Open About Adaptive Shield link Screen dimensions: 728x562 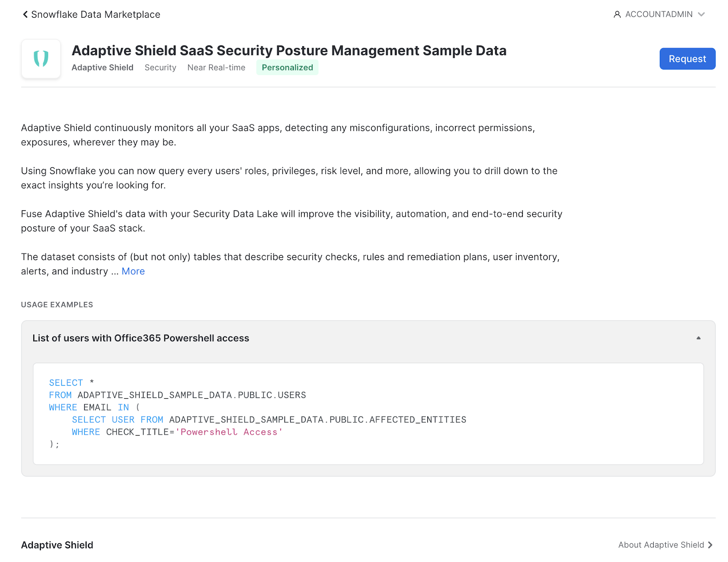point(665,545)
